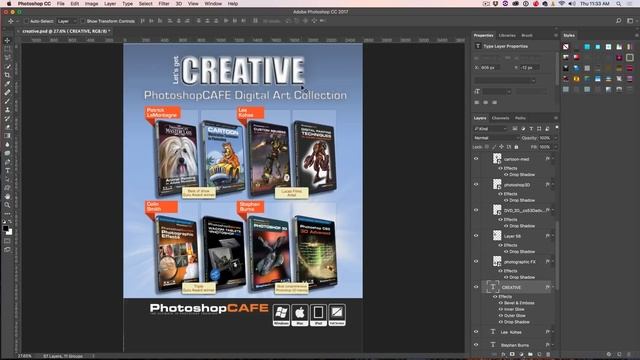Select the Eraser tool
The image size is (640, 360).
(x=7, y=127)
